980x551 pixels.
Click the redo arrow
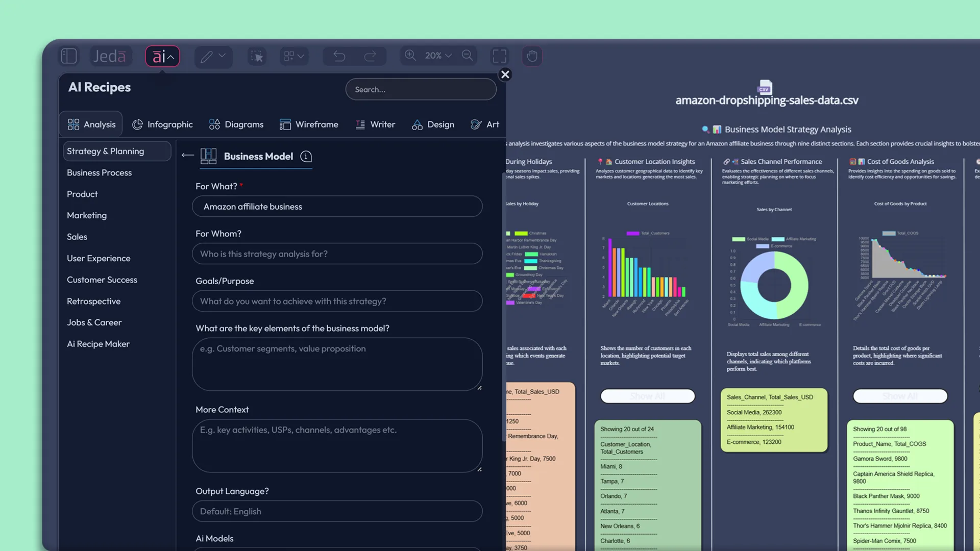370,56
